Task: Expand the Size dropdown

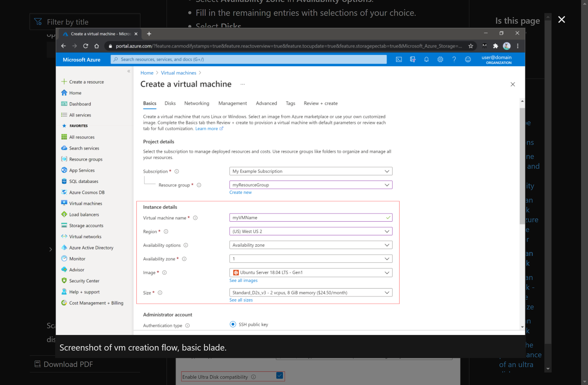Action: click(311, 292)
